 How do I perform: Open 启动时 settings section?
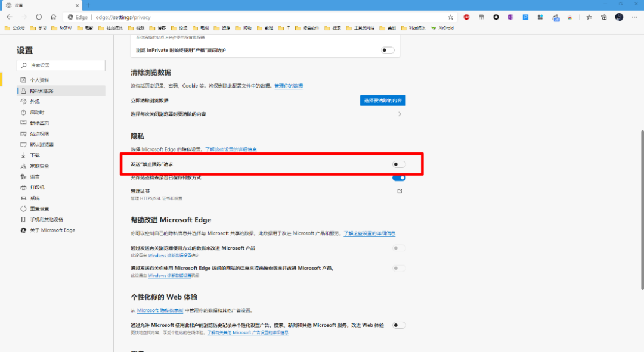(x=61, y=112)
